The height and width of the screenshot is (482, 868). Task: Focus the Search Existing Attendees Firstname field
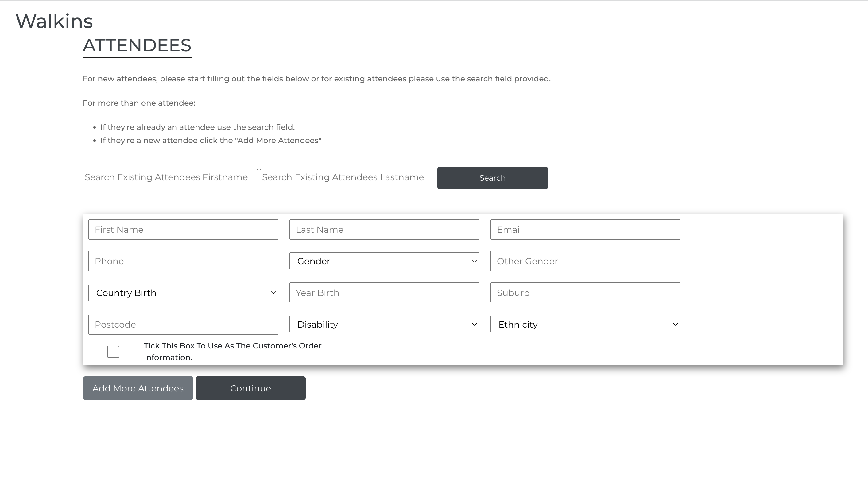click(x=170, y=177)
